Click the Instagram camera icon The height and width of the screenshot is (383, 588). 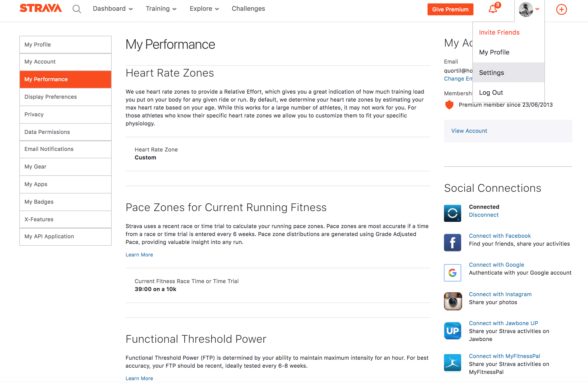coord(452,301)
